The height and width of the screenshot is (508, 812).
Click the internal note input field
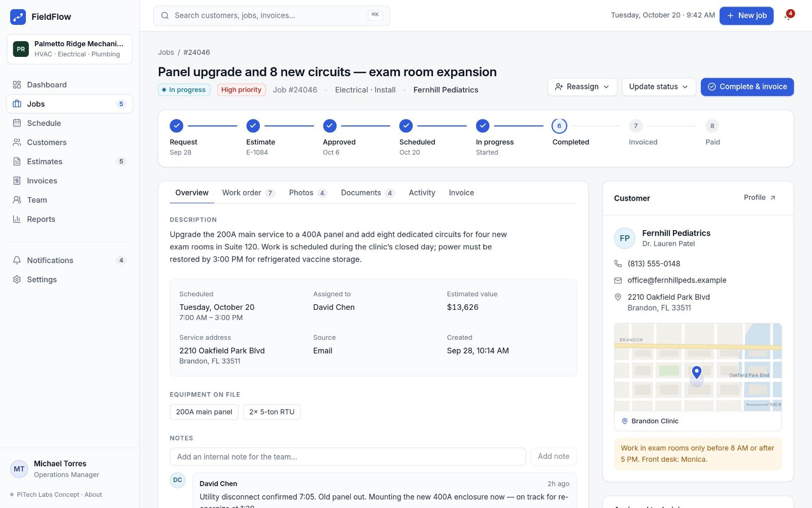(348, 457)
